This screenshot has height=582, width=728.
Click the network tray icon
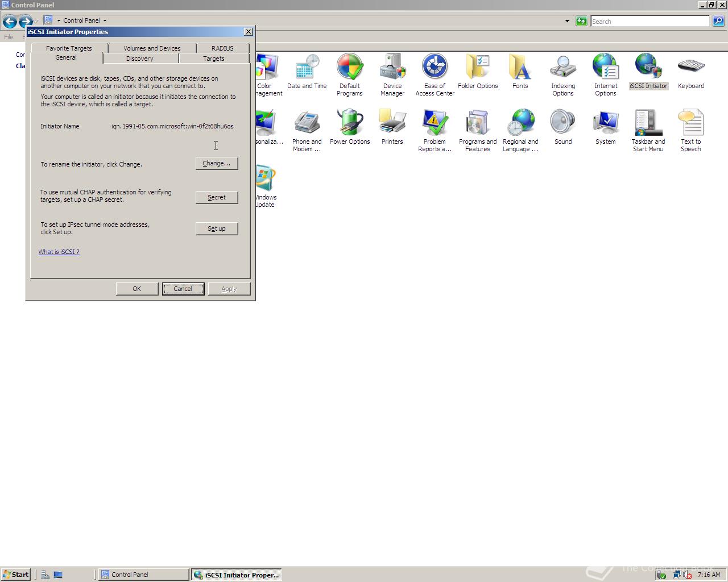click(676, 575)
